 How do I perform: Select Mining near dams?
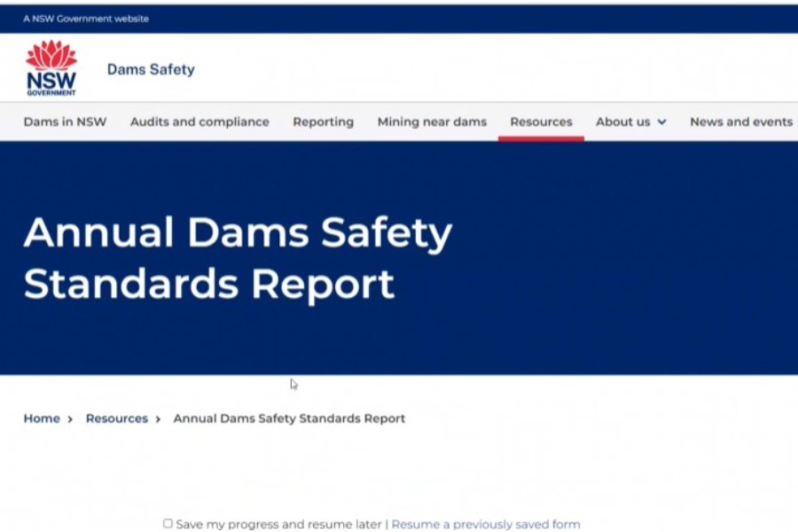(x=432, y=122)
